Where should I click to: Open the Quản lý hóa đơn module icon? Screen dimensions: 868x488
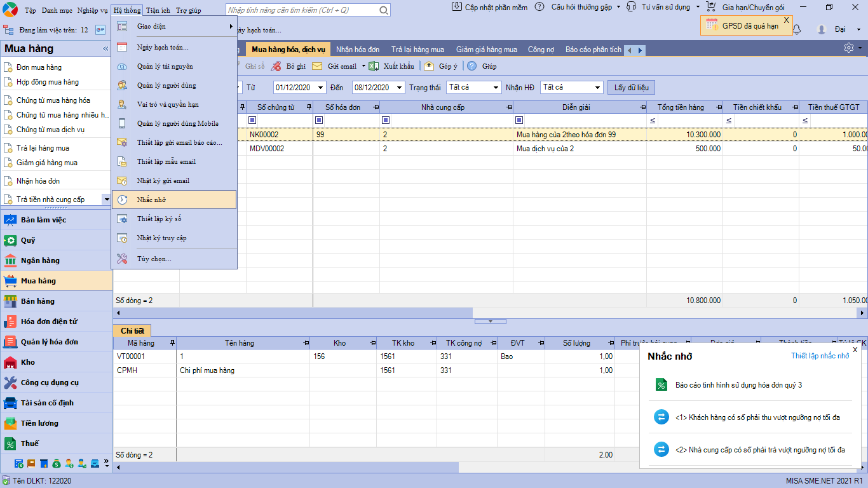(x=10, y=342)
